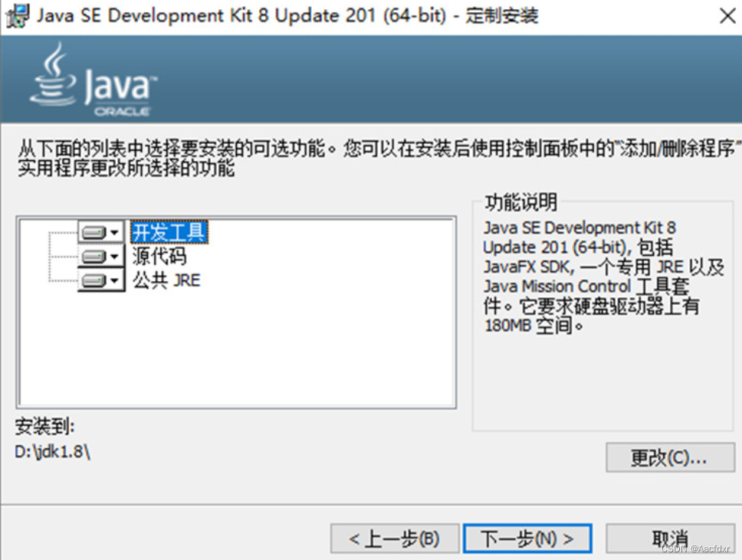Cancel installation via 取消 button
The height and width of the screenshot is (560, 742).
click(670, 539)
